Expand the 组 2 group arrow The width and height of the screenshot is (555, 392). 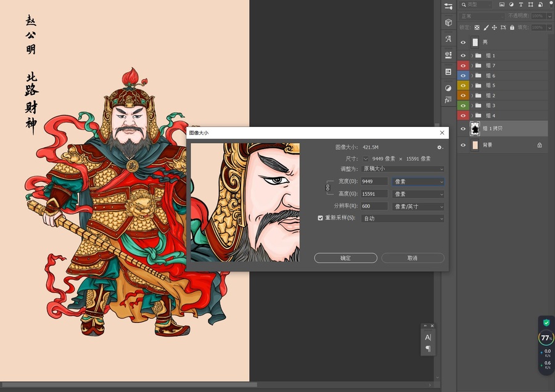472,96
